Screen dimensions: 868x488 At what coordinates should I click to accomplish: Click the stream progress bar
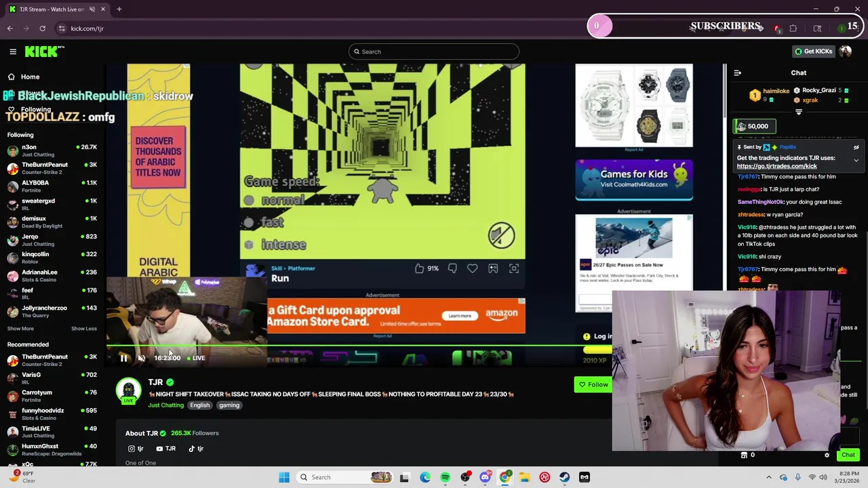[x=359, y=346]
